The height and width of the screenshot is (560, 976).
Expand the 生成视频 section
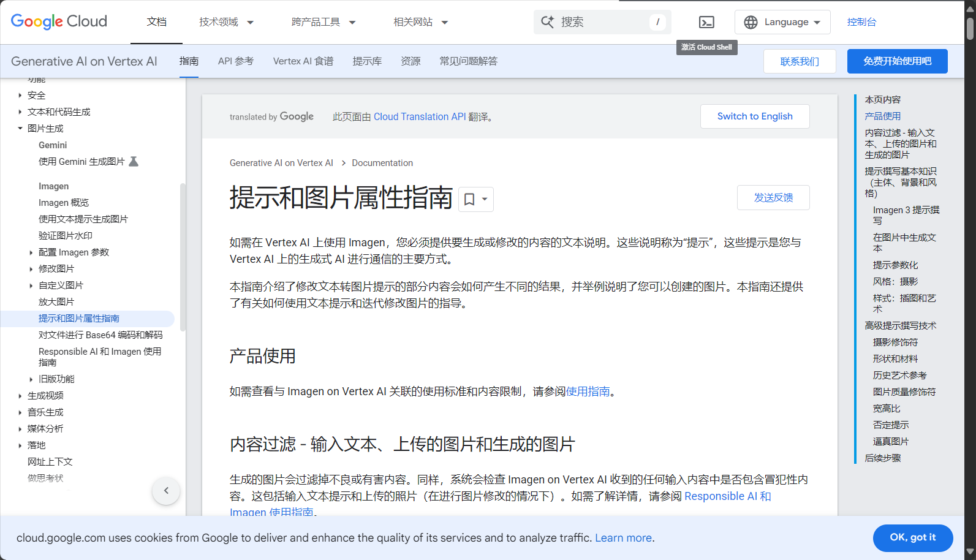pos(20,396)
